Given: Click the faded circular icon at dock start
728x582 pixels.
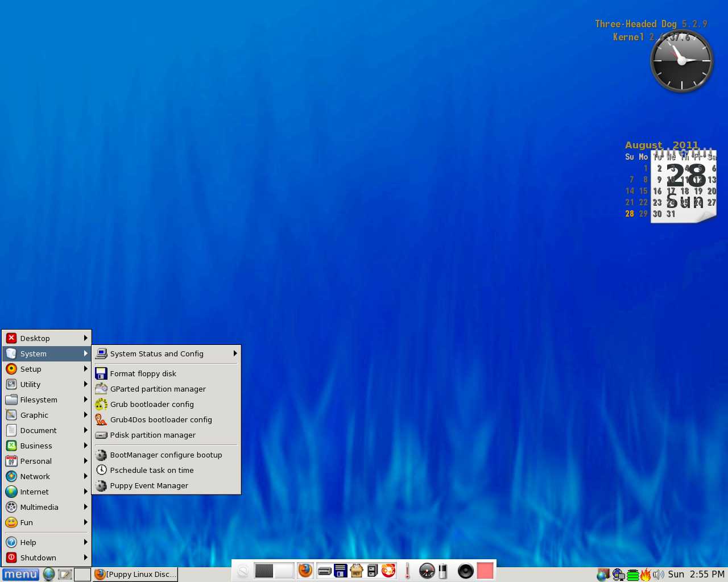Looking at the screenshot, I should [243, 571].
